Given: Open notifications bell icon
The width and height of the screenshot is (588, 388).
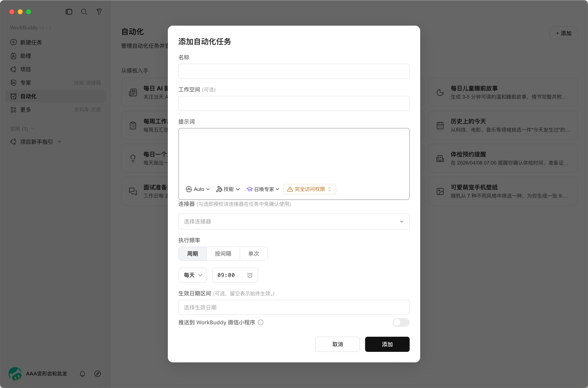Looking at the screenshot, I should coord(82,374).
